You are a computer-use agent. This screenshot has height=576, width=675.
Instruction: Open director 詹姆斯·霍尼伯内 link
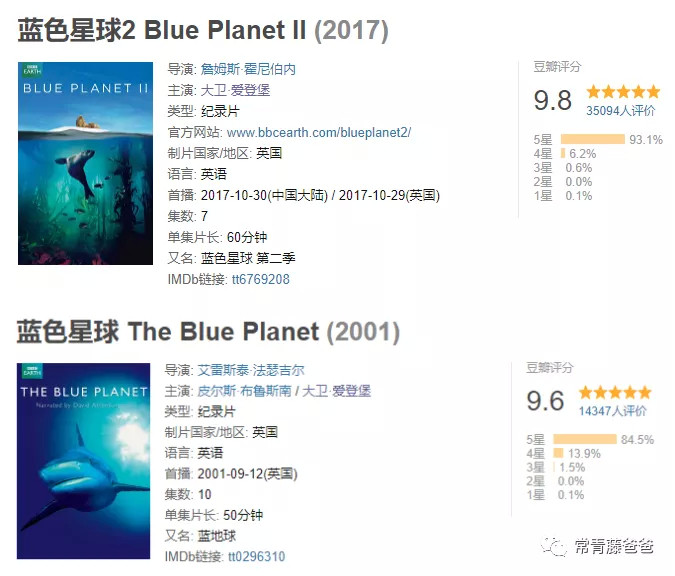pos(248,69)
